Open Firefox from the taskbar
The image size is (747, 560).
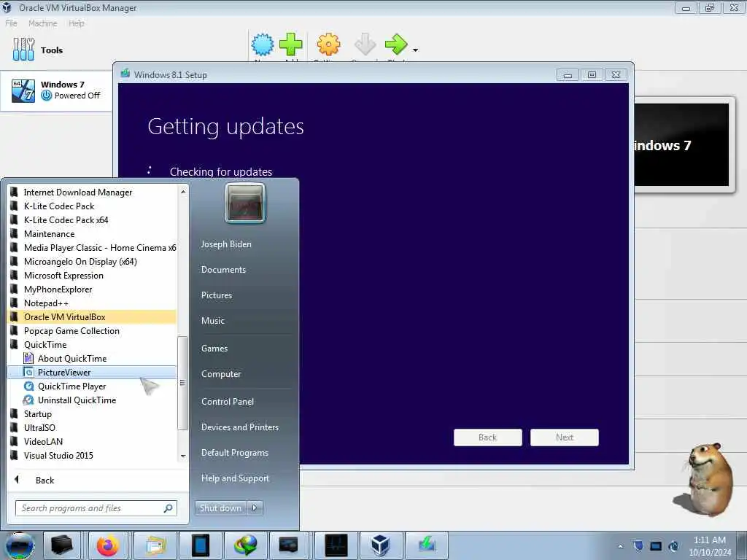108,545
